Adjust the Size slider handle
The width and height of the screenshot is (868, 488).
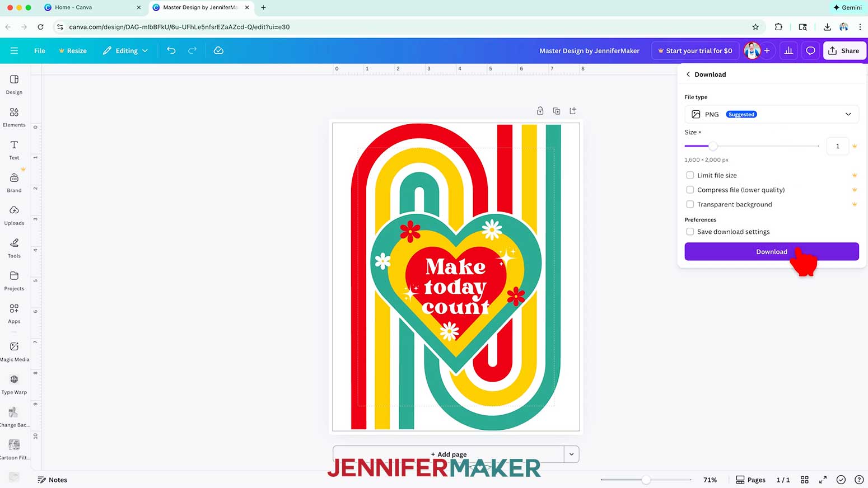coord(713,146)
